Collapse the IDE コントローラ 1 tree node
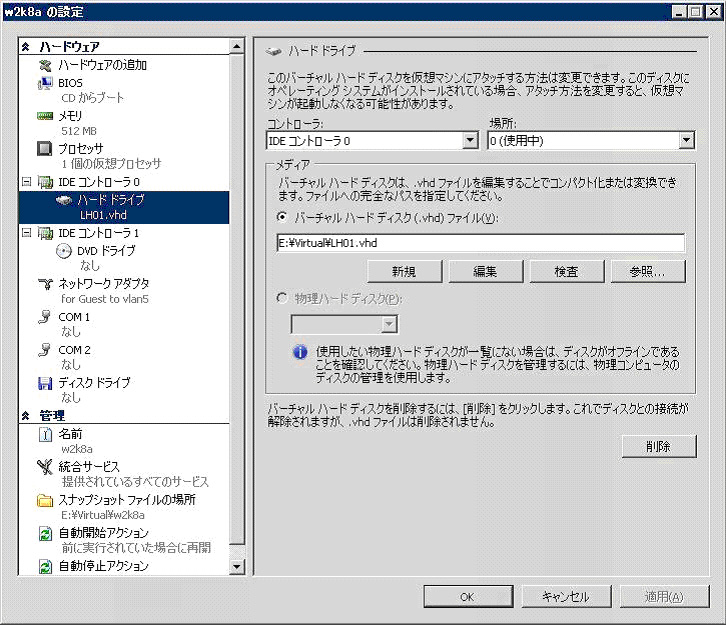This screenshot has height=625, width=726. tap(26, 233)
